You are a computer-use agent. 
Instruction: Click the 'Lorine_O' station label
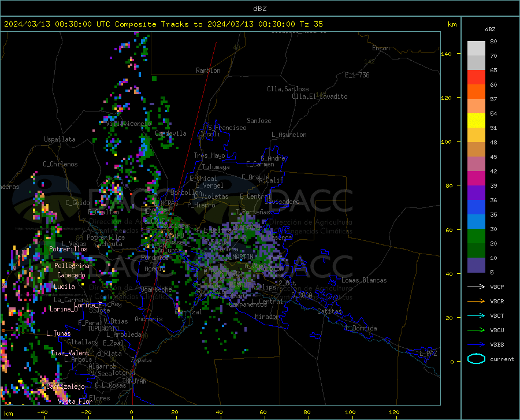[x=64, y=309]
